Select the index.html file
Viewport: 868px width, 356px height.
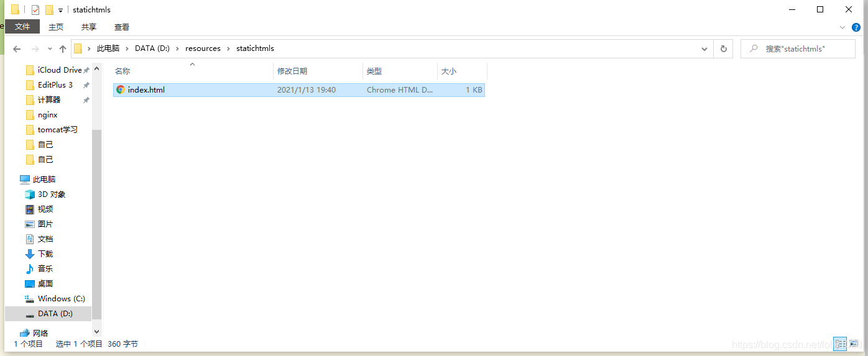[146, 90]
